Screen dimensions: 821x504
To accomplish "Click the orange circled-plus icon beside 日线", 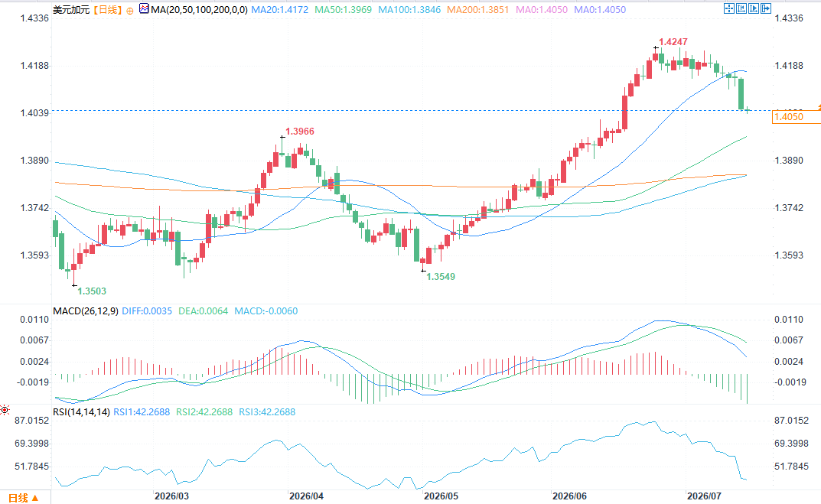I will point(130,10).
